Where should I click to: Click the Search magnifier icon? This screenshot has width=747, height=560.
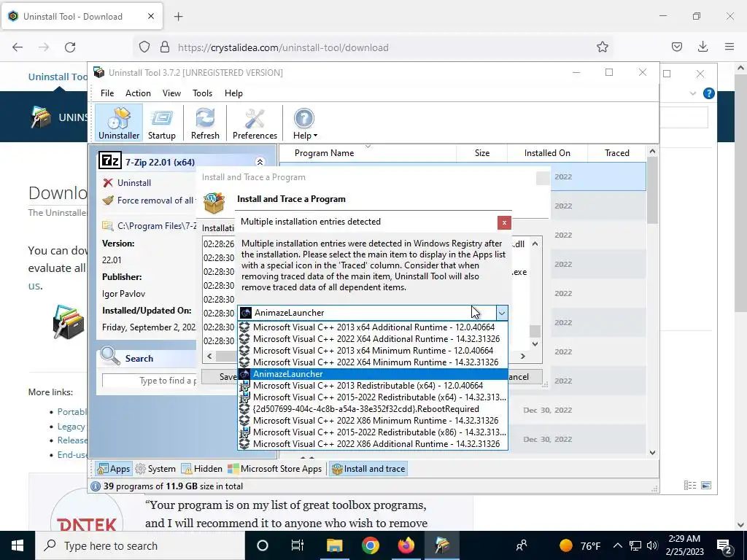pyautogui.click(x=110, y=356)
